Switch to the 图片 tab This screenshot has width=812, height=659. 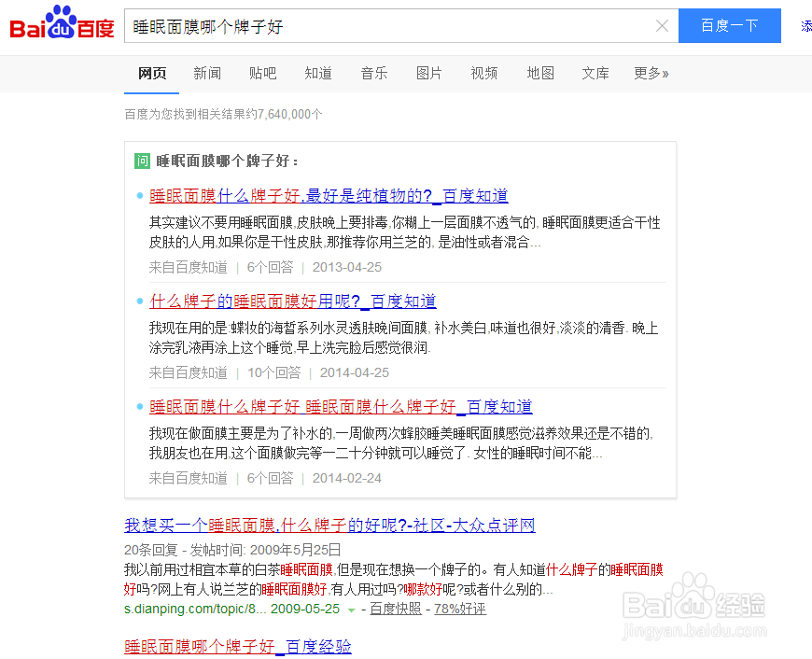tap(428, 73)
